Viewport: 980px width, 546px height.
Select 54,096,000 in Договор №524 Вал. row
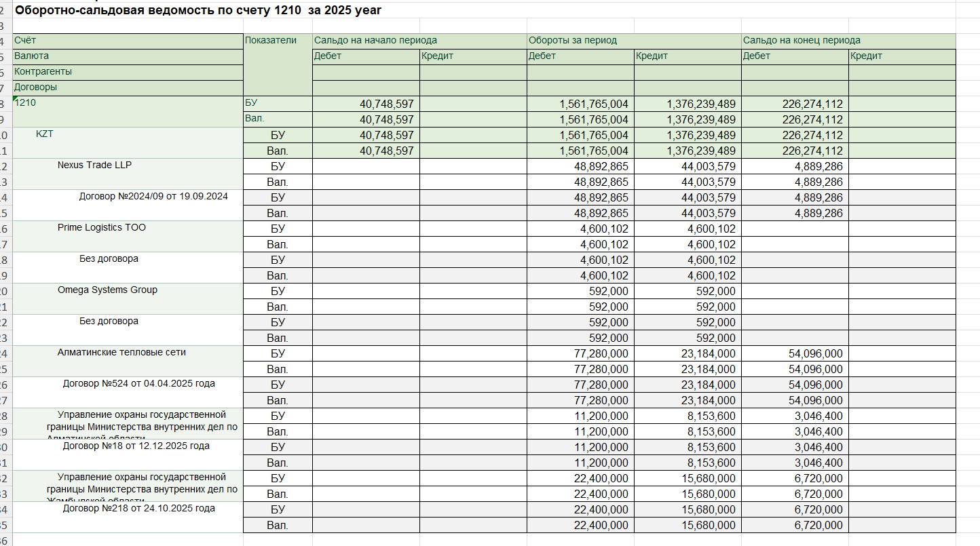click(x=795, y=400)
